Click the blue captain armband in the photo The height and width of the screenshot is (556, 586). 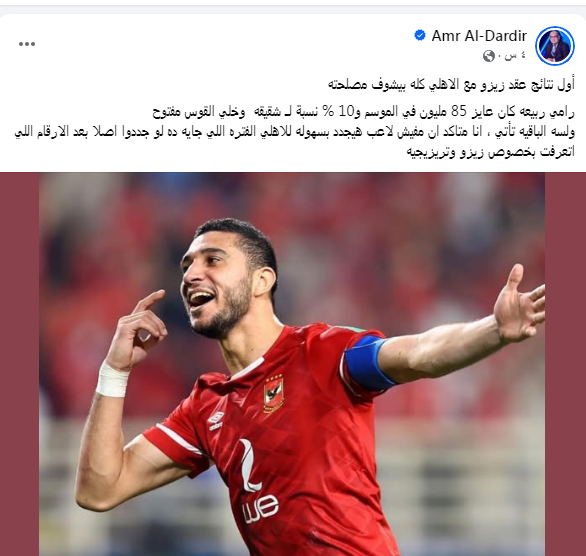[x=368, y=364]
